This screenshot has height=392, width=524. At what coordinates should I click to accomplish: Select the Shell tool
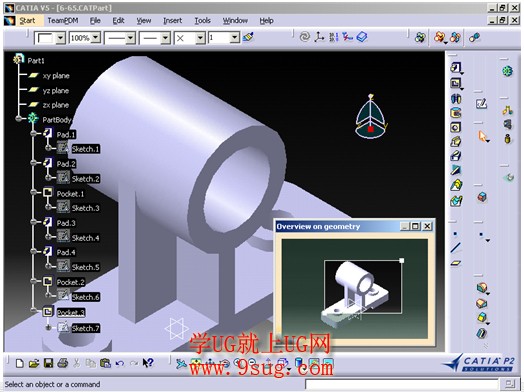coord(481,333)
